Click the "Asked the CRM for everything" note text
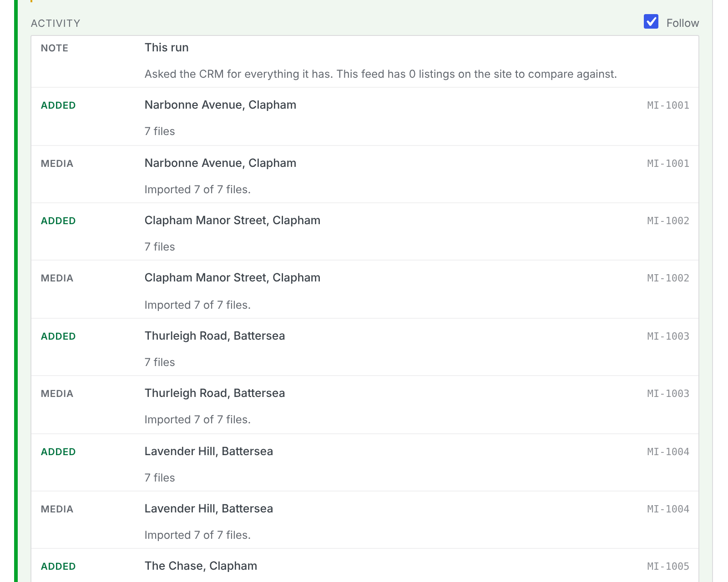This screenshot has width=728, height=582. [381, 74]
